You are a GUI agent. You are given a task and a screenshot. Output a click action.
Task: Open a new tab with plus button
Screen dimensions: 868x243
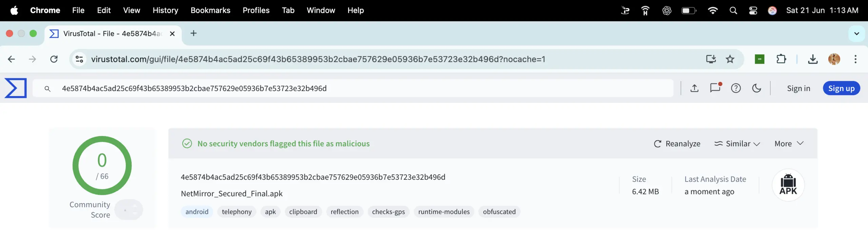[x=194, y=33]
